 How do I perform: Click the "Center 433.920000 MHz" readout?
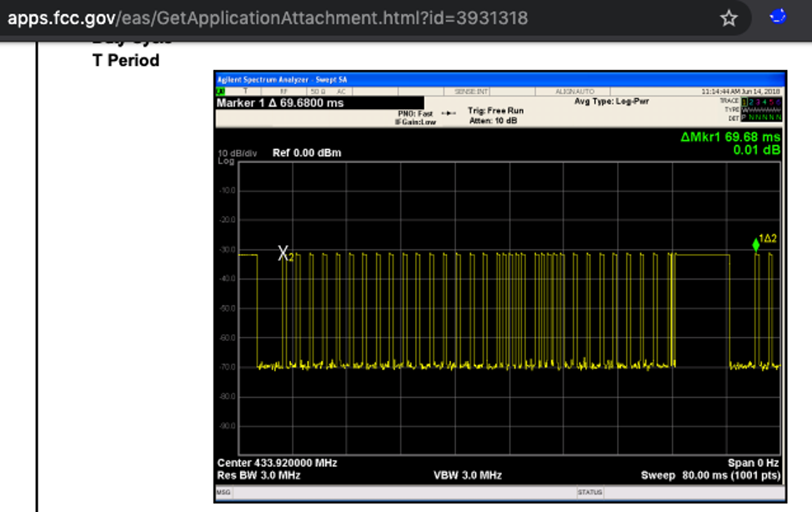tap(277, 463)
